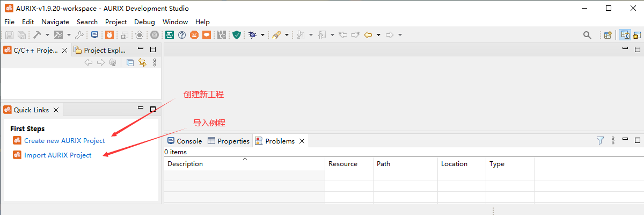Open the Search menu
Image resolution: width=644 pixels, height=215 pixels.
click(x=87, y=22)
